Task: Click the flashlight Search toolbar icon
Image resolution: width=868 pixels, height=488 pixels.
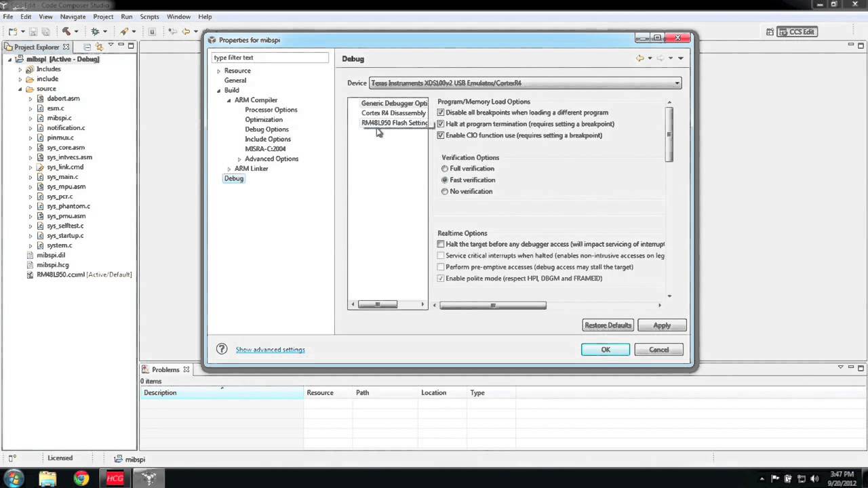Action: point(124,32)
